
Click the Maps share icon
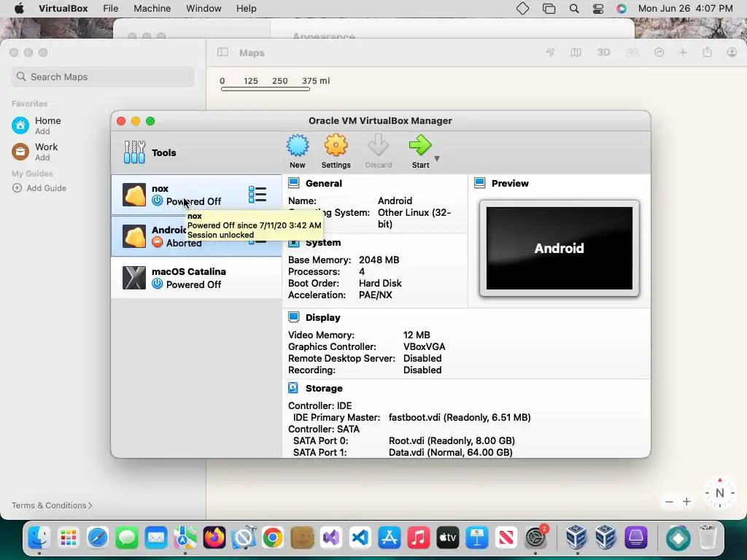pos(707,52)
